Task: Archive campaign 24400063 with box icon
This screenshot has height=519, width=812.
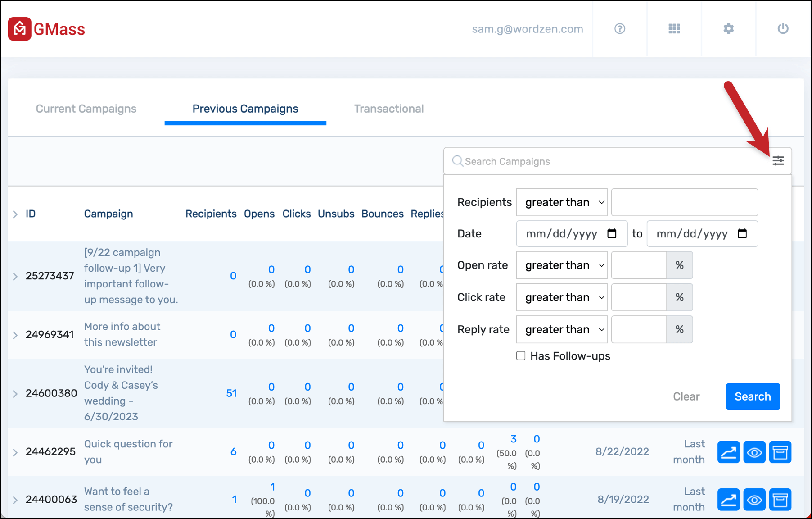Action: click(x=780, y=500)
